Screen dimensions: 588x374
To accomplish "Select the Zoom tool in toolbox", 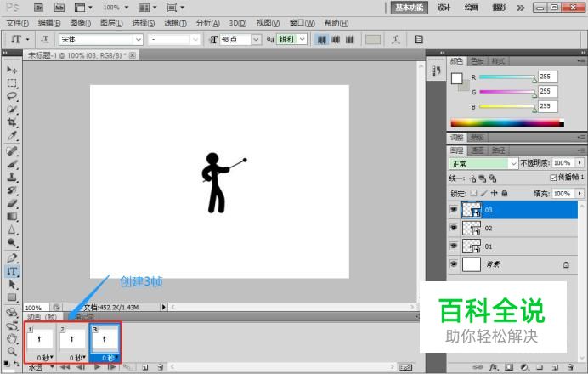I will point(12,352).
